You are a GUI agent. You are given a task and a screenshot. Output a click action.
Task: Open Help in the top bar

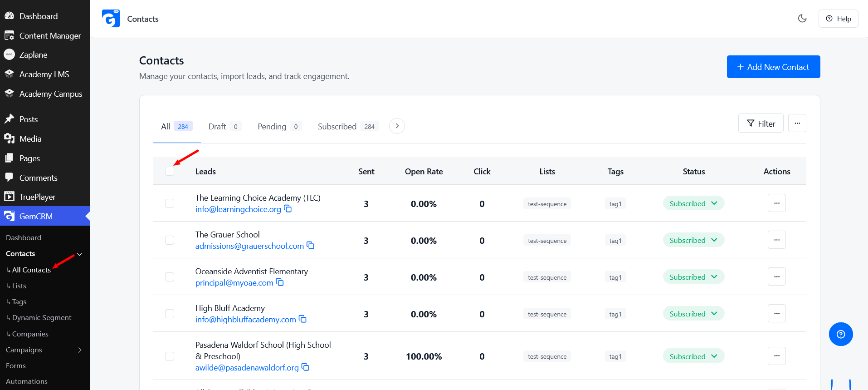tap(838, 19)
